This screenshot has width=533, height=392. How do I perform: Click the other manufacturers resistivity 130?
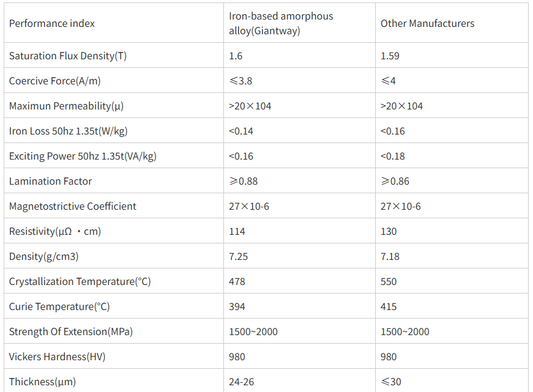(389, 232)
